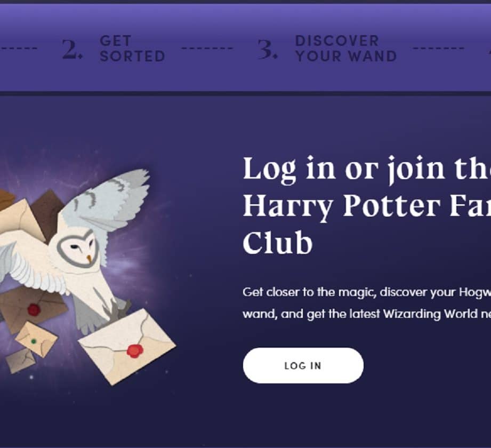Click the step number 2 numeral

(72, 50)
